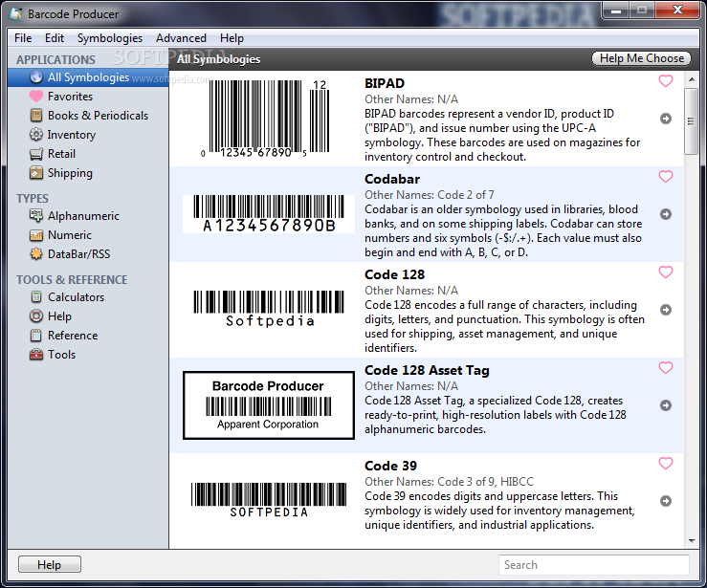
Task: Click the Numeric type icon
Action: click(x=36, y=235)
